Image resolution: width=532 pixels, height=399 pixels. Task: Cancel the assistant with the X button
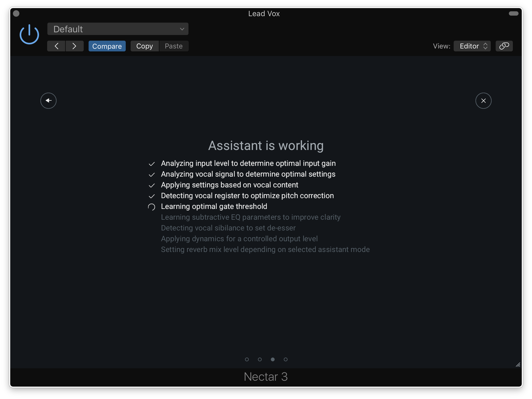[483, 101]
